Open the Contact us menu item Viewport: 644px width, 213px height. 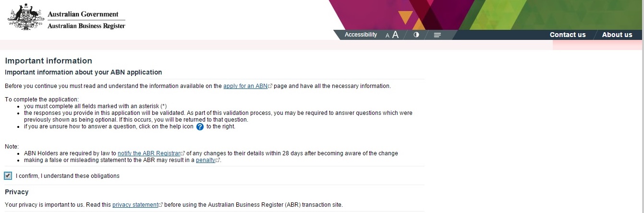click(x=568, y=35)
